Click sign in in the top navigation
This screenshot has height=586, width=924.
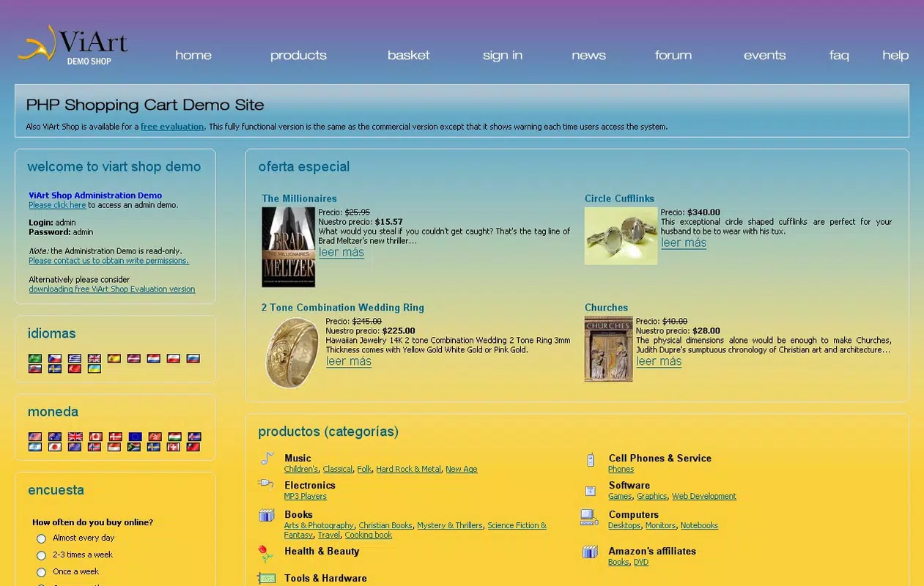(503, 56)
